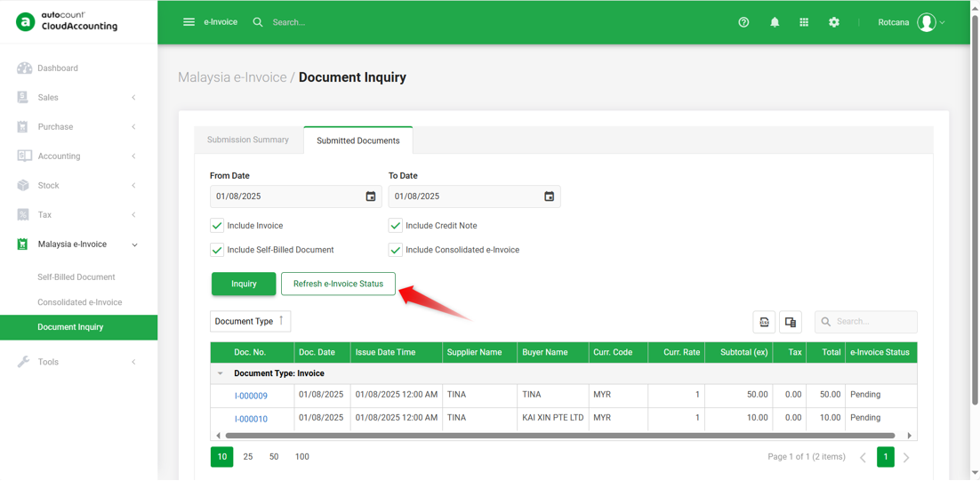Click page number 1 button
Viewport: 980px width, 481px height.
885,457
